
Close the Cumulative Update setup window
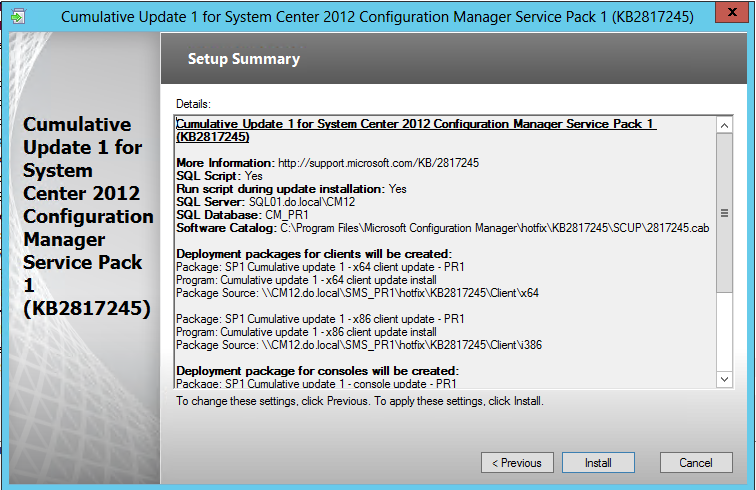(x=732, y=12)
